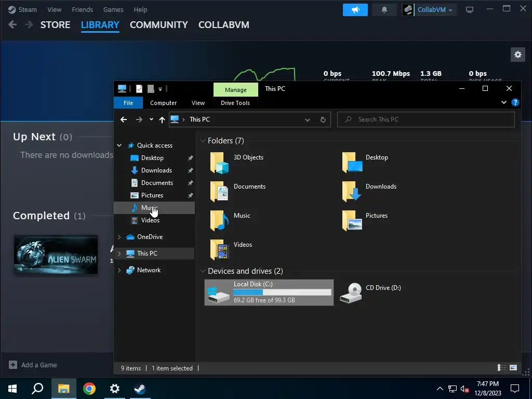Select Videos in Quick access

point(150,220)
